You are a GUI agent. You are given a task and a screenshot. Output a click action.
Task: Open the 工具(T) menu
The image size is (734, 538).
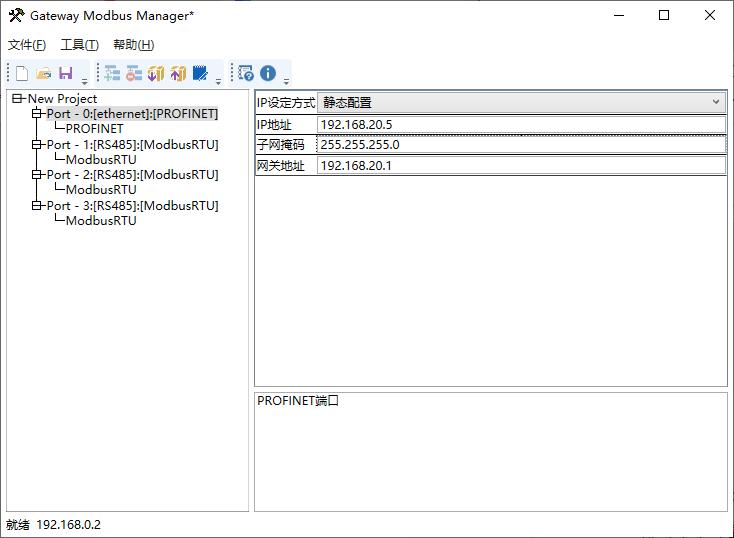tap(79, 45)
